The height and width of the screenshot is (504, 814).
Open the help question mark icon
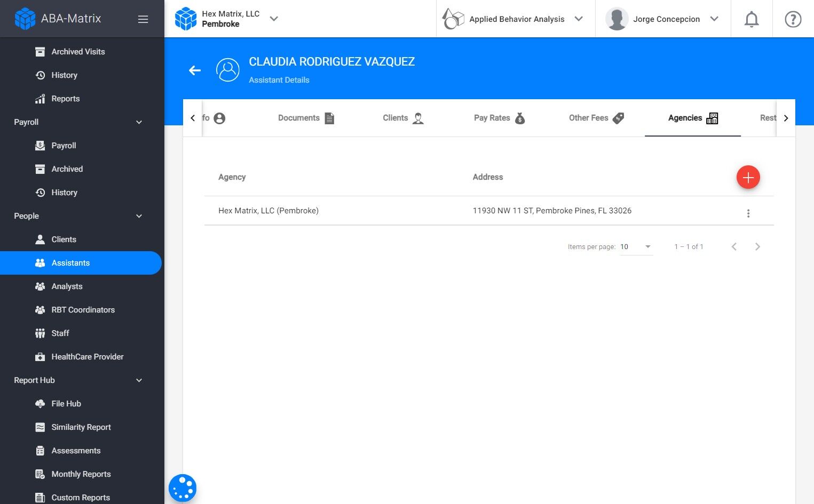point(793,19)
